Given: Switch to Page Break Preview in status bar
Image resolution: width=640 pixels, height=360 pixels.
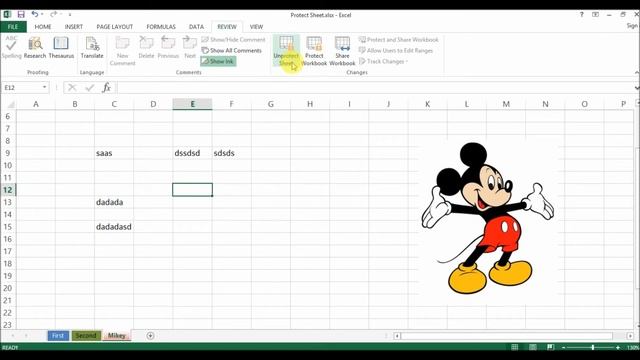Looking at the screenshot, I should (x=551, y=347).
